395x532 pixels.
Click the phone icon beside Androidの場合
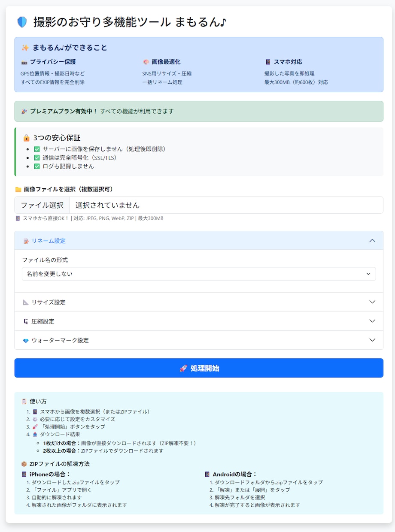pos(207,475)
